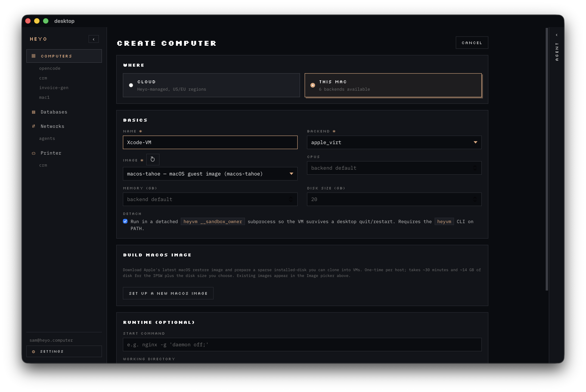Select the crm computer under Computers
The height and width of the screenshot is (392, 586).
point(43,78)
